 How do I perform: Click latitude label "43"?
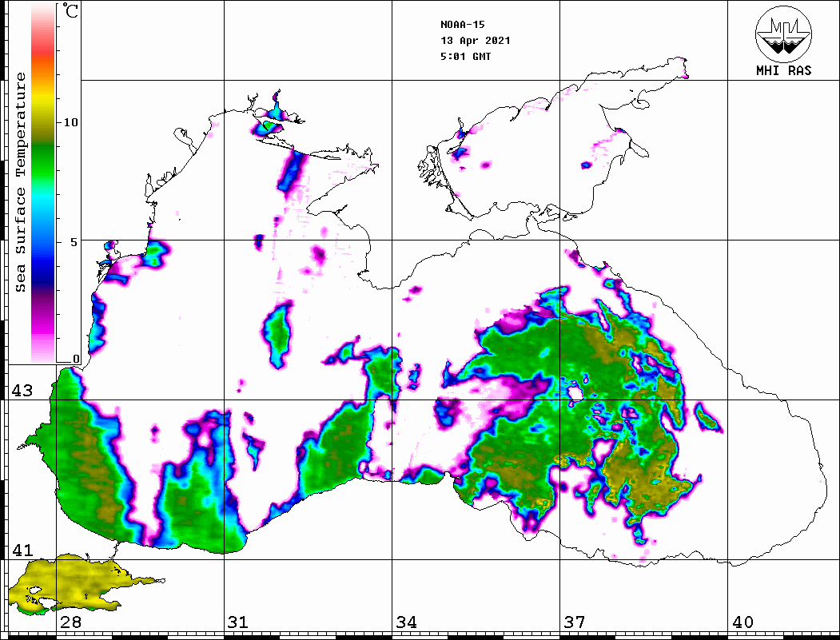tap(22, 391)
